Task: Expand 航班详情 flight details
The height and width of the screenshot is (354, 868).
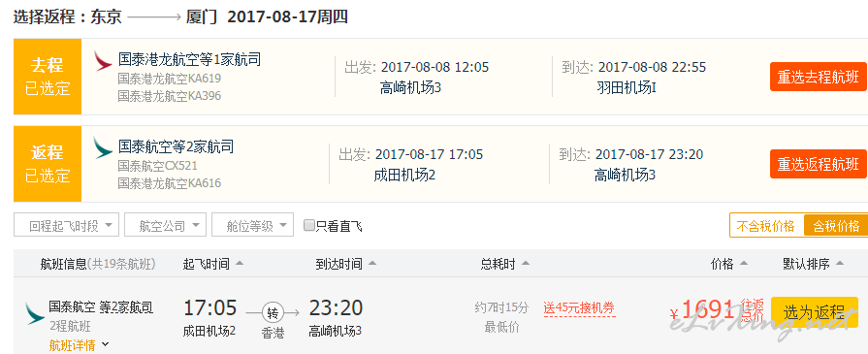Action: (80, 345)
